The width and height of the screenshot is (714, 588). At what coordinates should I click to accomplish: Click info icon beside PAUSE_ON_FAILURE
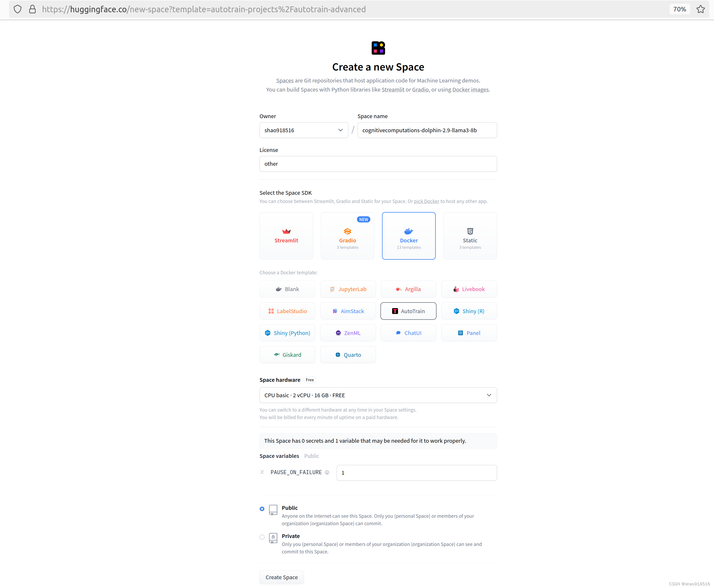pos(327,473)
